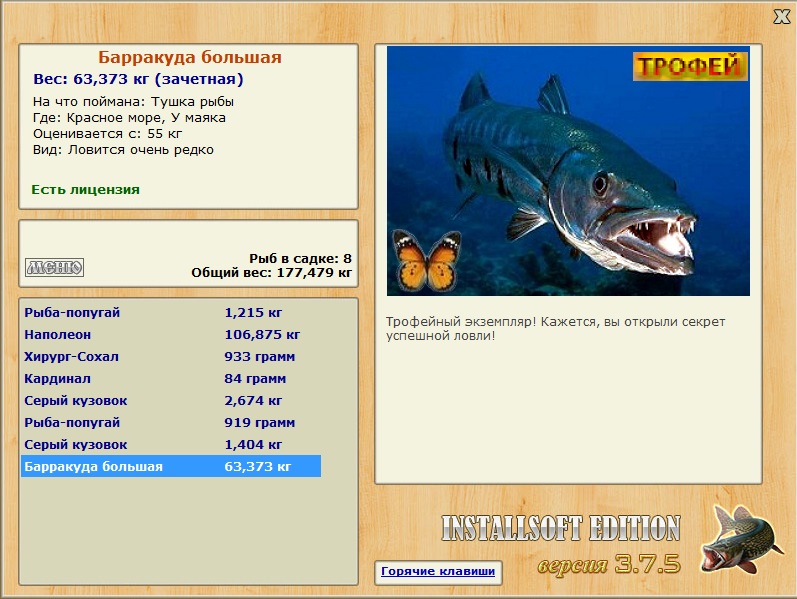Select the Кардинал 84 грамм row
This screenshot has height=599, width=797.
(x=171, y=379)
